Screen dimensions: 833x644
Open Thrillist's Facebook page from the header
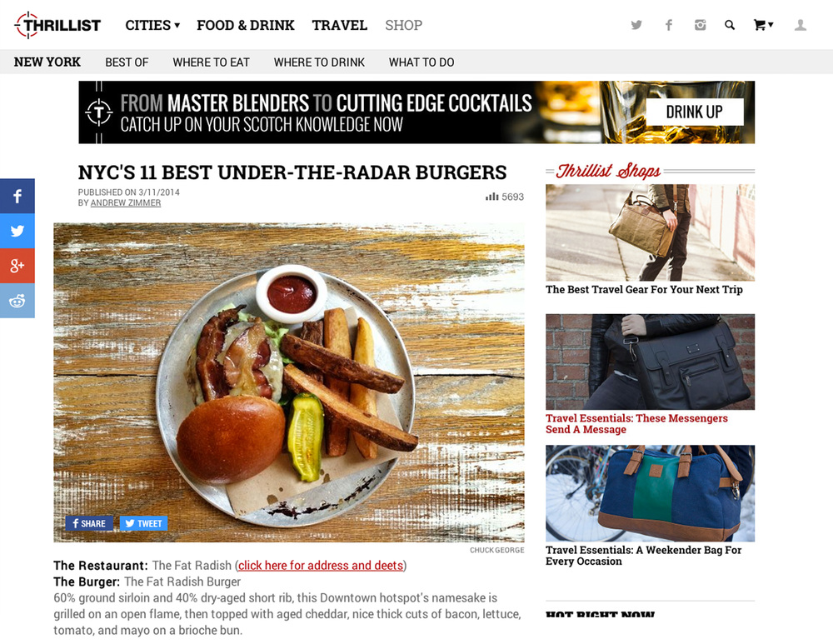[669, 25]
